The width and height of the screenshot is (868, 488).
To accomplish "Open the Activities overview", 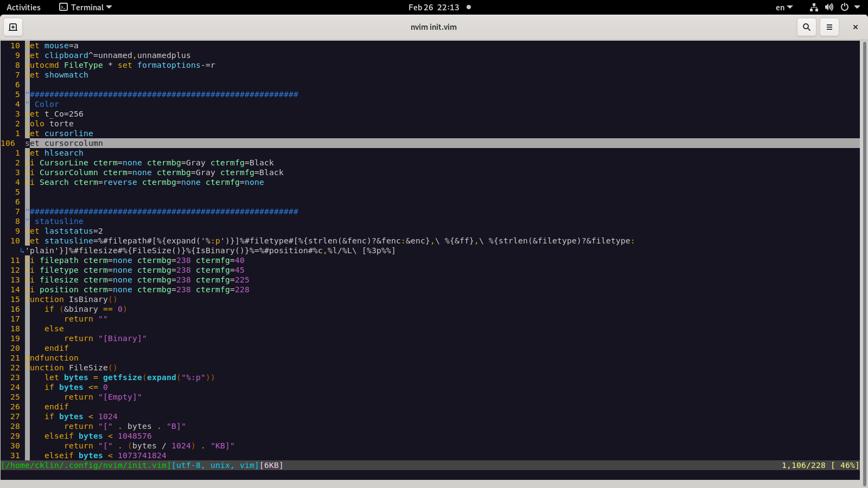I will [x=24, y=7].
